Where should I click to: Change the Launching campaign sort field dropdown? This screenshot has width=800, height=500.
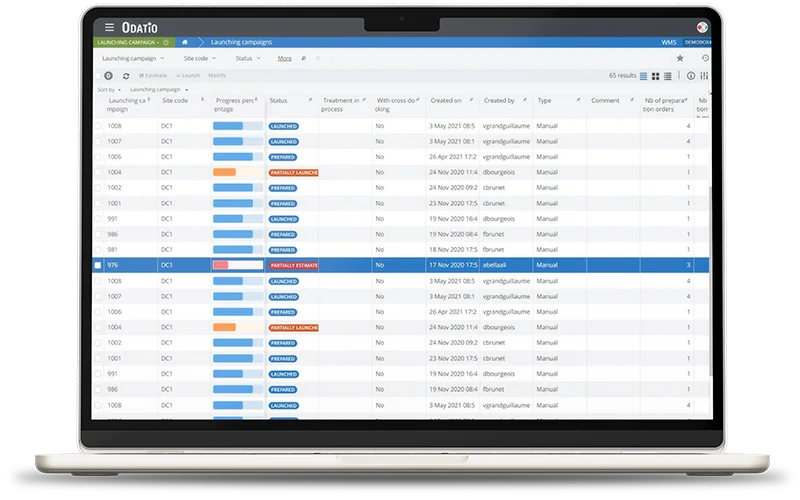click(x=159, y=90)
